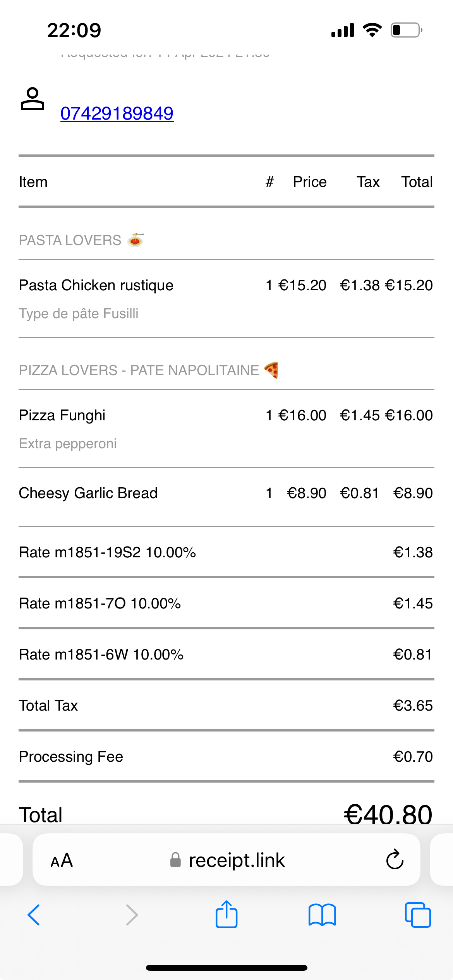The width and height of the screenshot is (453, 980).
Task: Open the bookmarks book icon
Action: coord(322,915)
